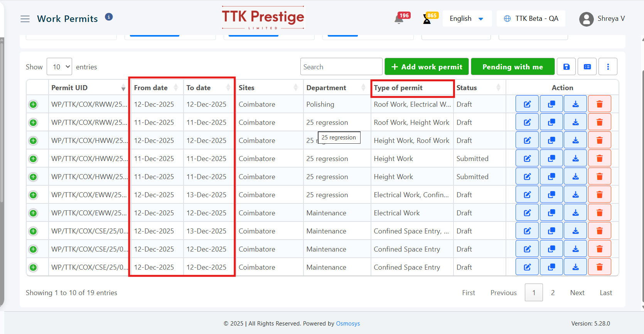Click the Add work permit button
This screenshot has width=644, height=334.
pos(427,67)
